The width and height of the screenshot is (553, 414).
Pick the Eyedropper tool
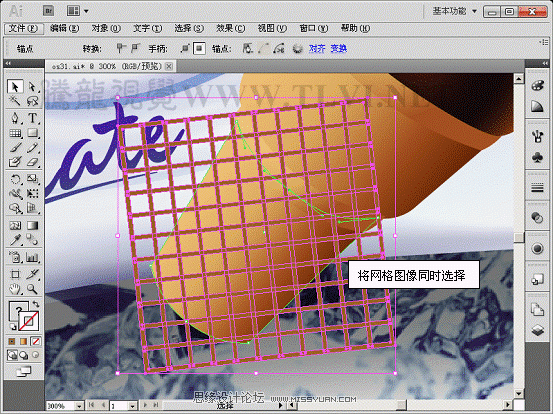pyautogui.click(x=15, y=240)
